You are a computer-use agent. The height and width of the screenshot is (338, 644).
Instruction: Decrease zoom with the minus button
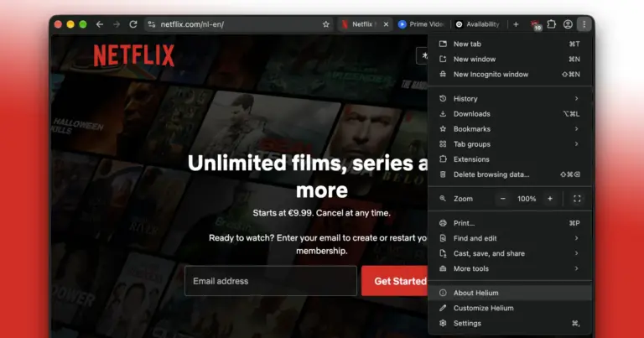coord(503,199)
